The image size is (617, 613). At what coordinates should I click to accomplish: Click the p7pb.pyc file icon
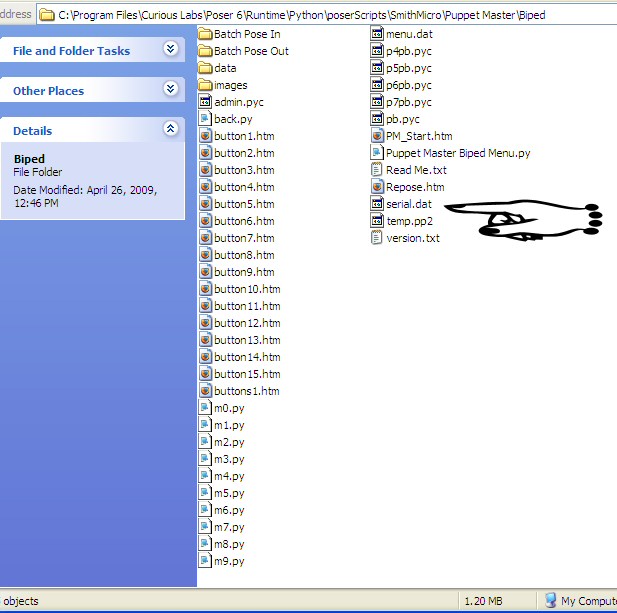(x=377, y=102)
